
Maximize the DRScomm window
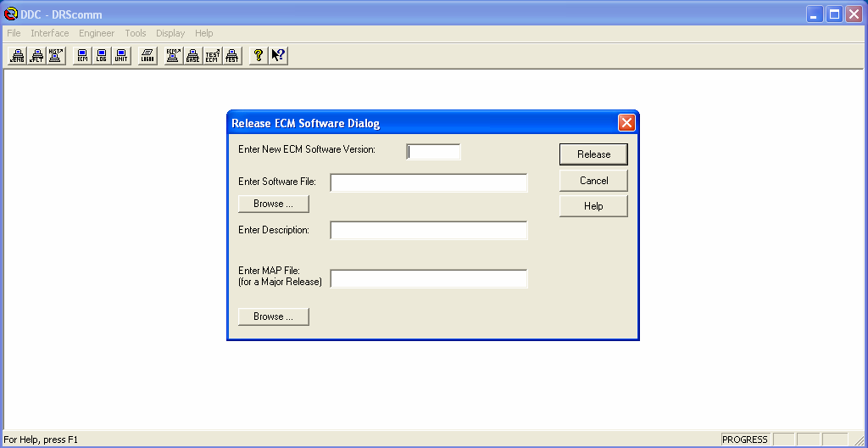(834, 14)
